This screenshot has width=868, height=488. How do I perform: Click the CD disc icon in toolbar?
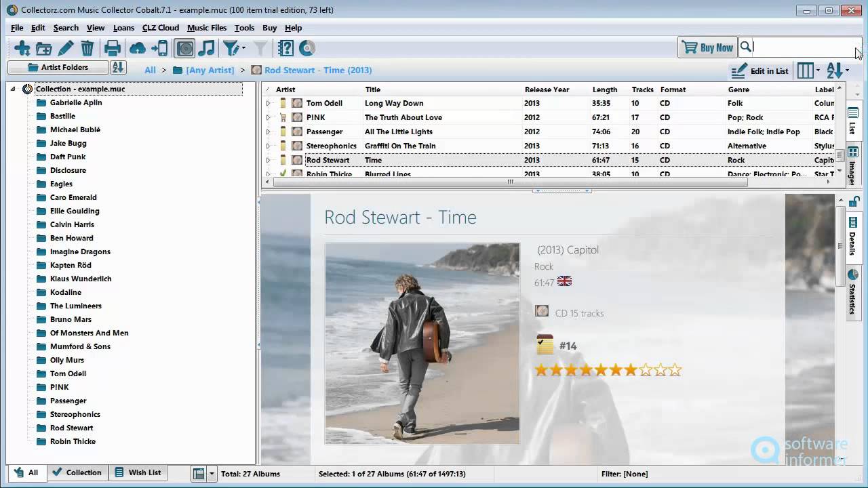coord(307,48)
